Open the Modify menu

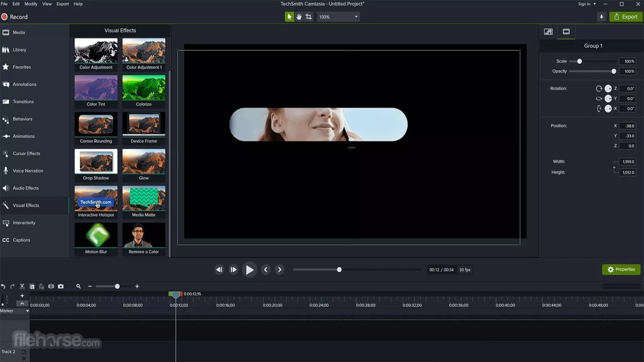31,4
